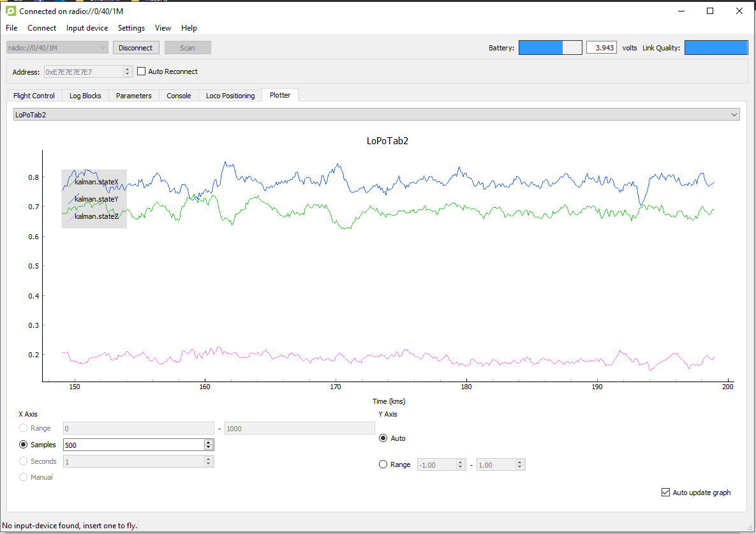Screen dimensions: 756x534
Task: Enable the Auto Reconnect checkbox
Action: [x=141, y=71]
